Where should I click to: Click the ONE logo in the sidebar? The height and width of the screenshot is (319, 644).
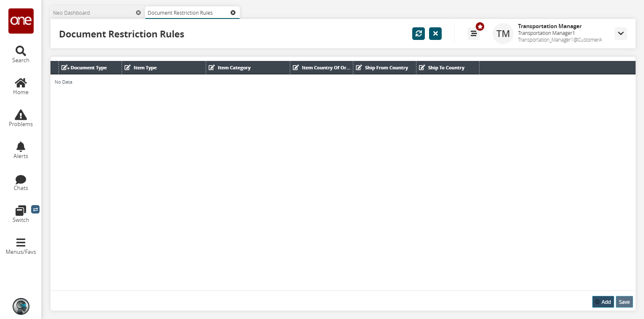pyautogui.click(x=21, y=21)
